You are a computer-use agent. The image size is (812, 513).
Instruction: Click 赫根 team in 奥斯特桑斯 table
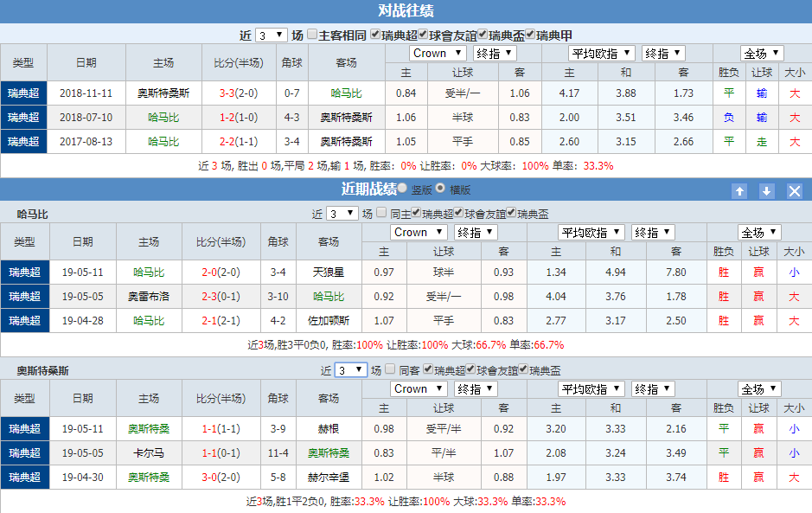(329, 429)
